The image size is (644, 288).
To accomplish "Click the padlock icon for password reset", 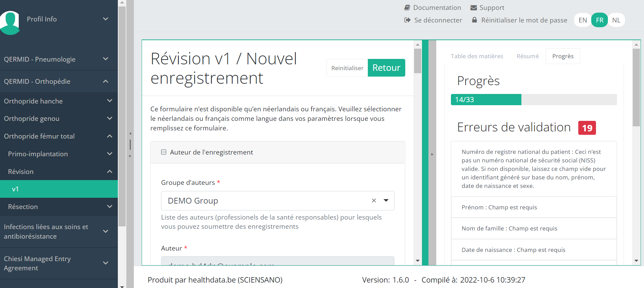I will [474, 20].
